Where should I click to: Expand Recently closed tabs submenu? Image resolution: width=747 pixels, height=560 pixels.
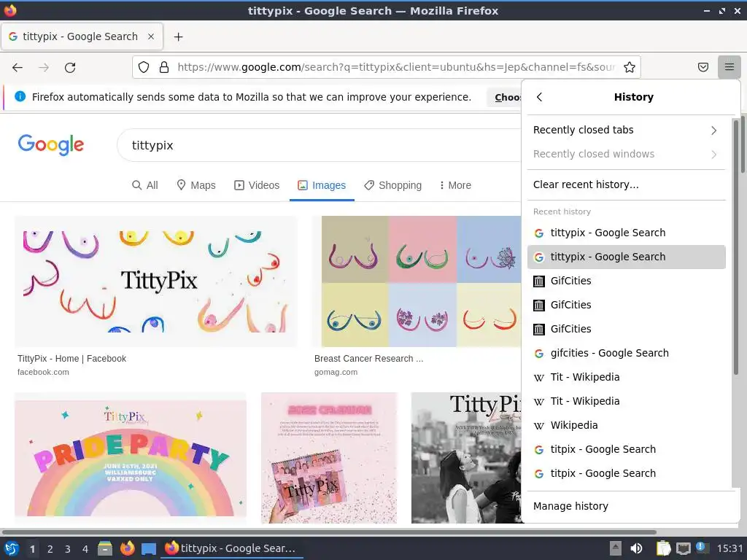pyautogui.click(x=626, y=130)
